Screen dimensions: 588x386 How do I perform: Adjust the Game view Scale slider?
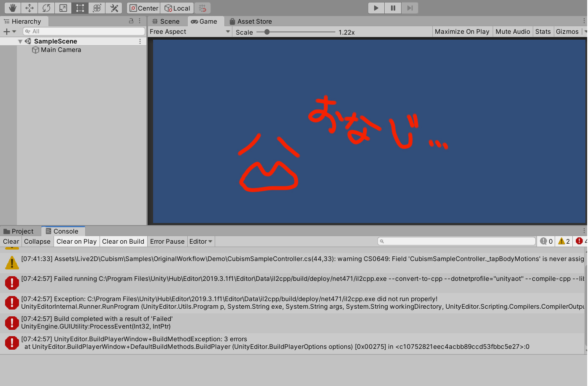click(x=268, y=31)
